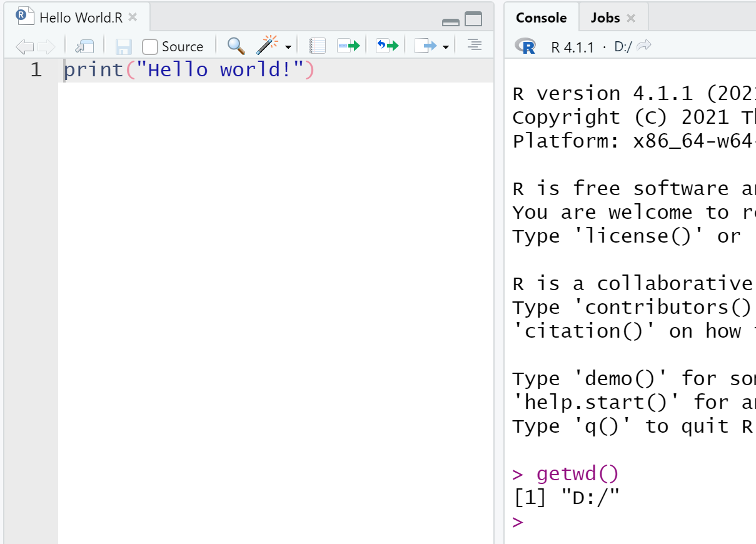This screenshot has width=756, height=544.
Task: Click the console input prompt line
Action: (x=625, y=522)
